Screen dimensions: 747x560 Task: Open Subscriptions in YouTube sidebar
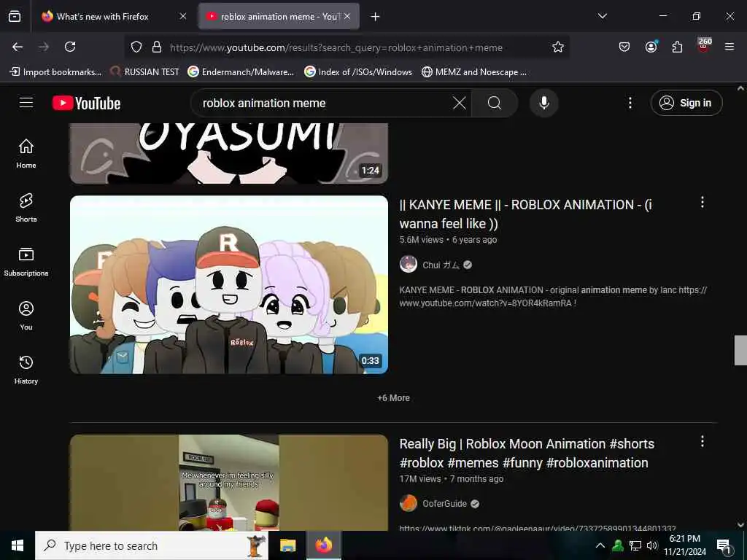click(x=26, y=262)
